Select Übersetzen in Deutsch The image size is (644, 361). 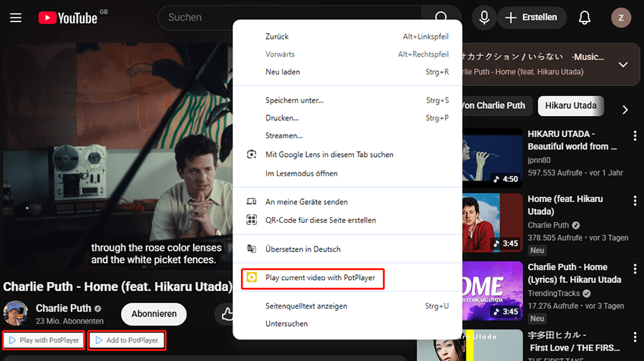click(348, 249)
